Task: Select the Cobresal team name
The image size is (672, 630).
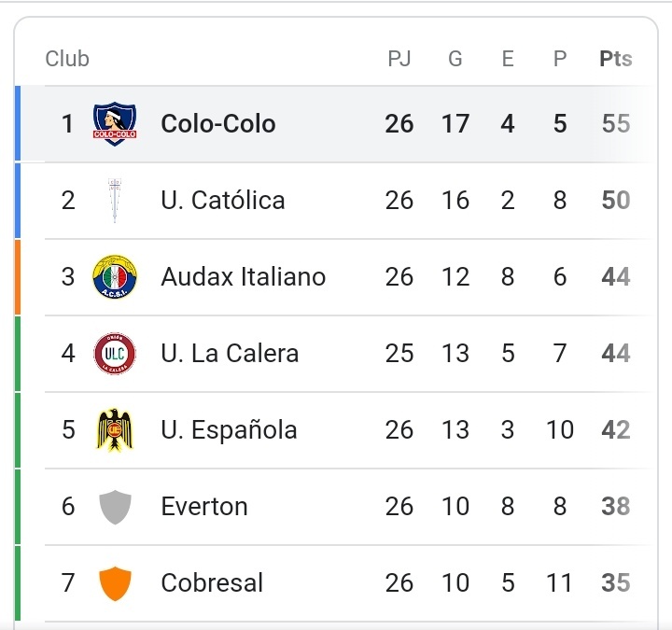Action: [212, 583]
